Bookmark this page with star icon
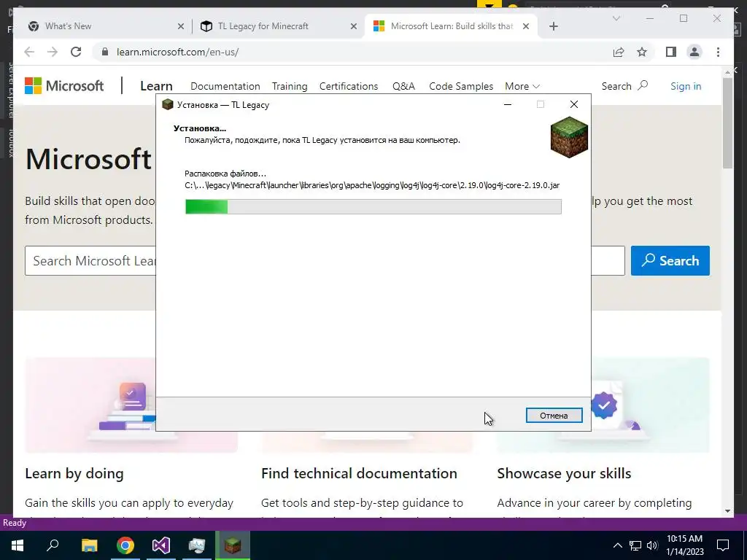 (x=642, y=52)
